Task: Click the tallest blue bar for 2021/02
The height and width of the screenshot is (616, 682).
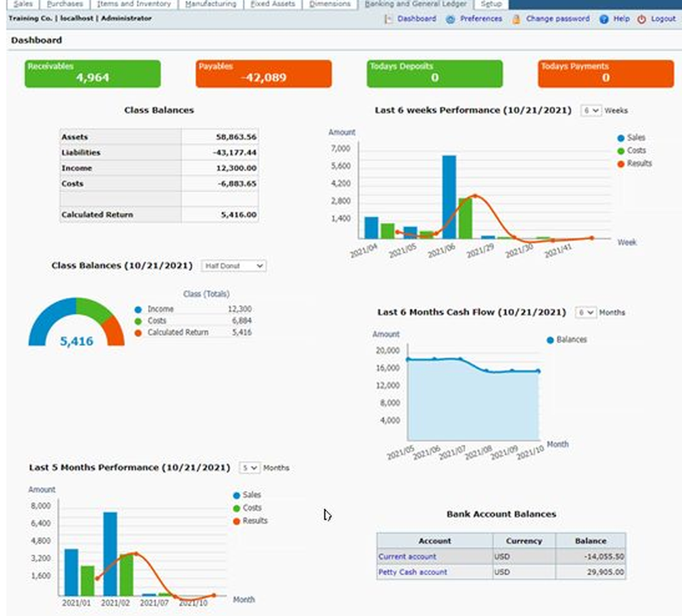Action: pos(110,554)
